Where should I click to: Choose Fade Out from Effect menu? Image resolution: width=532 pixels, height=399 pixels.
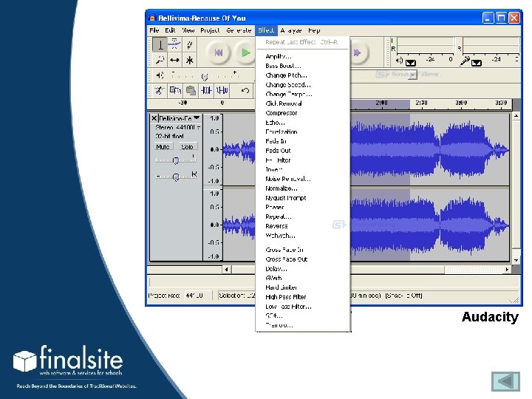coord(278,151)
